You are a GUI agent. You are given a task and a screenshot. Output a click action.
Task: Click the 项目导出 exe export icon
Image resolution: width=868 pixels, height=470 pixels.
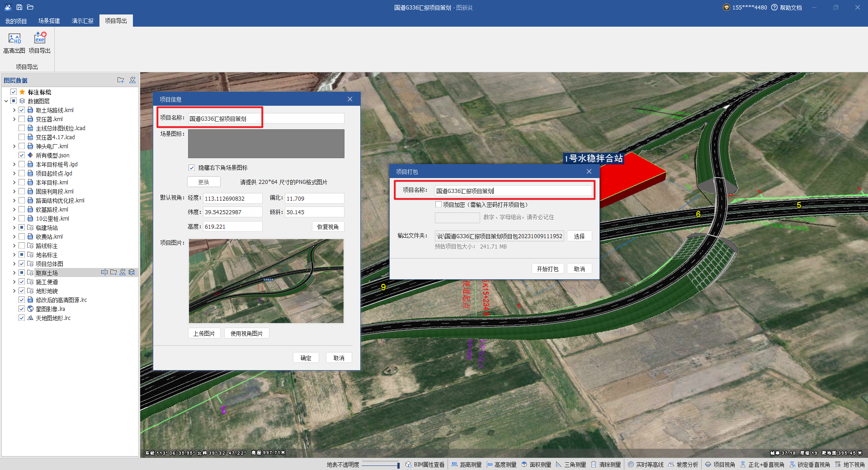pos(40,38)
